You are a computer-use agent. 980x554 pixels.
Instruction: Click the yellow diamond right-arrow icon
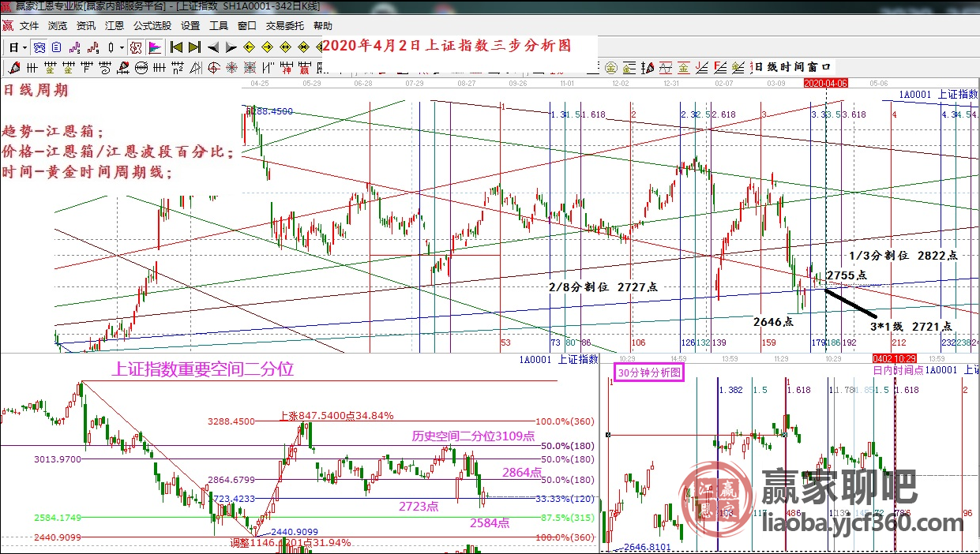267,47
